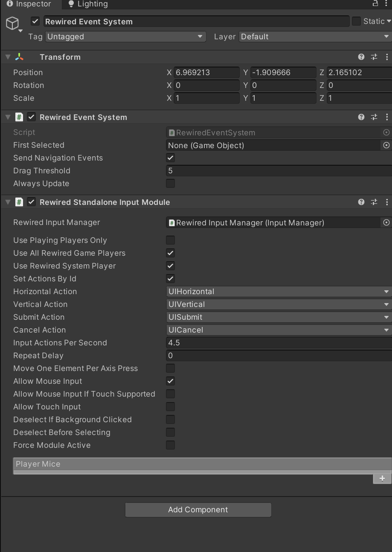Image resolution: width=392 pixels, height=552 pixels.
Task: Open Rewired Standalone Input Module options menu
Action: [x=387, y=202]
